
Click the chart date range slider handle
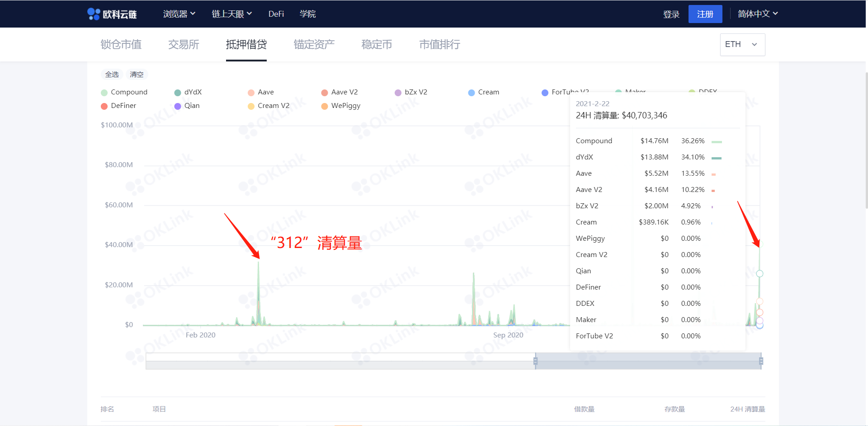click(x=536, y=360)
